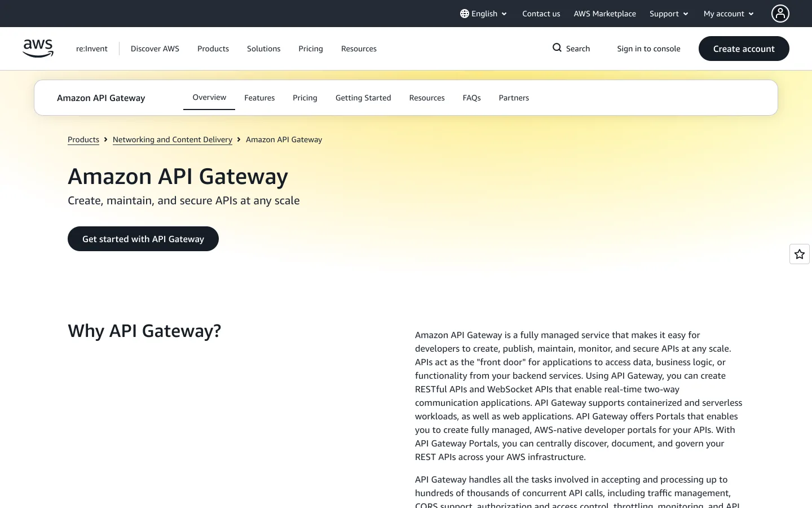This screenshot has width=812, height=508.
Task: Click the Amazon API Gateway page heading
Action: pos(178,176)
